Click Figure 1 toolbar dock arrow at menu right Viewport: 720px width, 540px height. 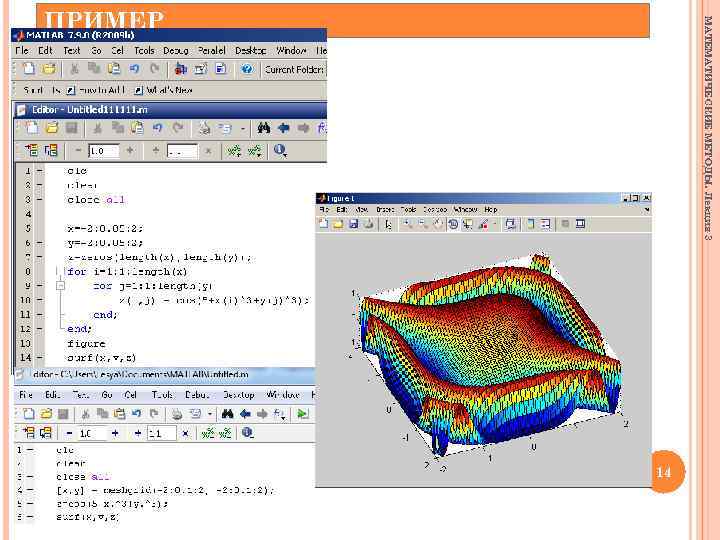647,210
